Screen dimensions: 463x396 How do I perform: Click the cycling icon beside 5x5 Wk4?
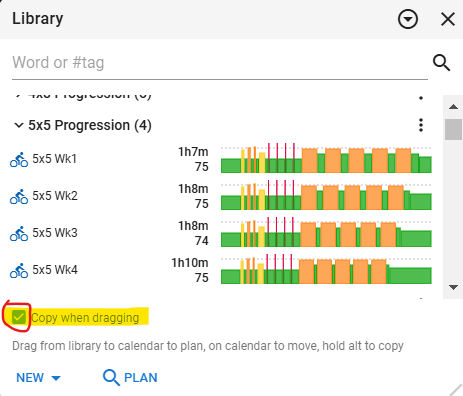point(19,270)
